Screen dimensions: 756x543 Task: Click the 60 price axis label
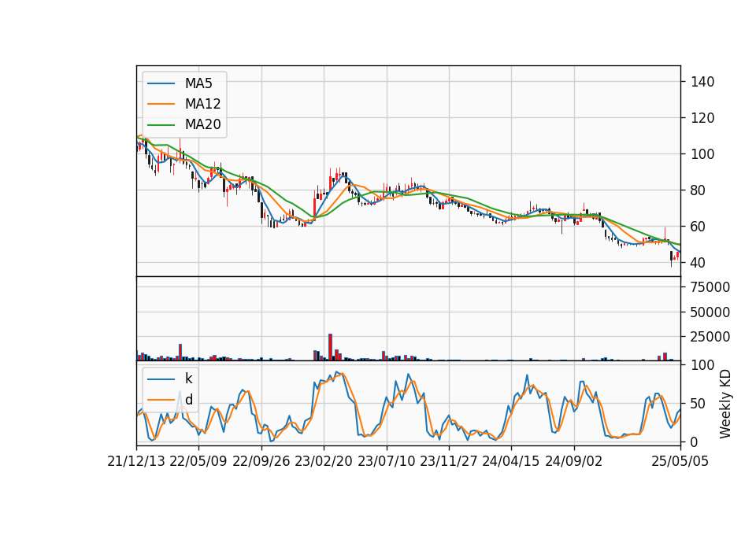699,227
